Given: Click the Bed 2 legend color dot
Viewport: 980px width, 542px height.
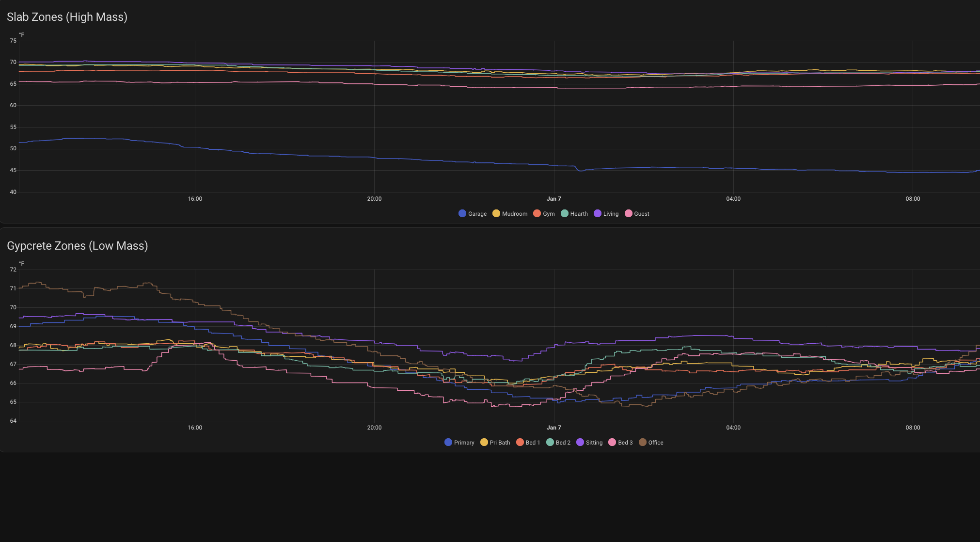Looking at the screenshot, I should [x=550, y=442].
